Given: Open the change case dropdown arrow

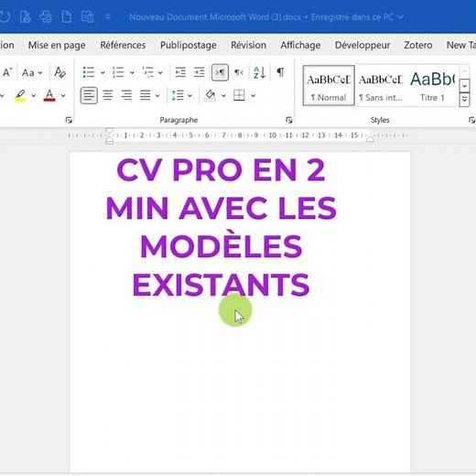Looking at the screenshot, I should [x=40, y=73].
